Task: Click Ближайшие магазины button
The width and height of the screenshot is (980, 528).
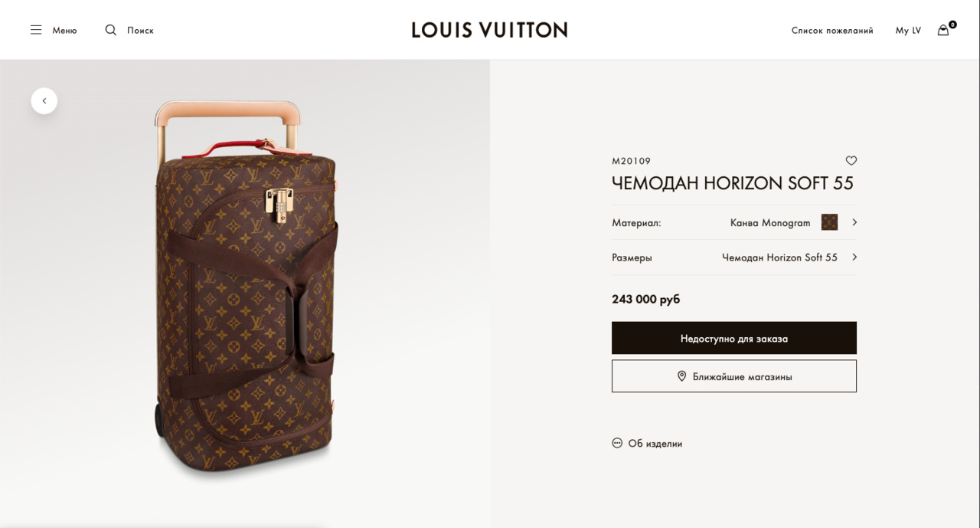Action: [734, 376]
